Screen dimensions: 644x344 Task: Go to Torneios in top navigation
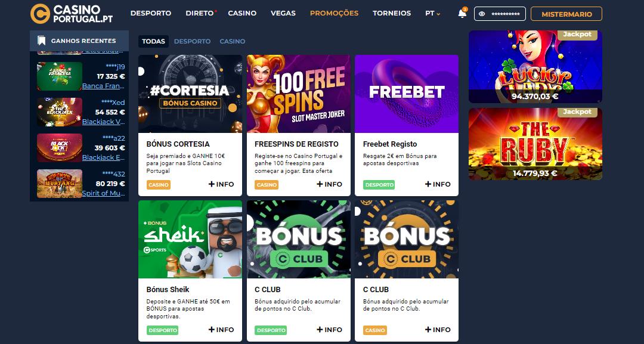click(392, 13)
